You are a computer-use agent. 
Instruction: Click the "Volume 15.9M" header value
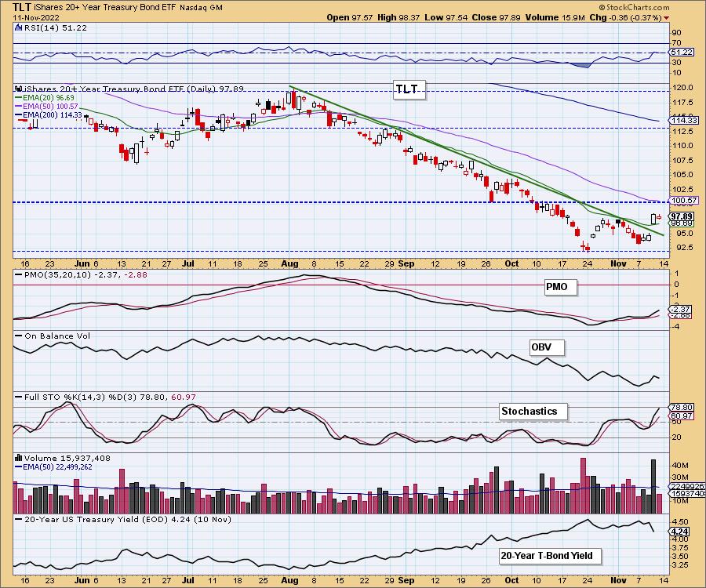tap(555, 17)
